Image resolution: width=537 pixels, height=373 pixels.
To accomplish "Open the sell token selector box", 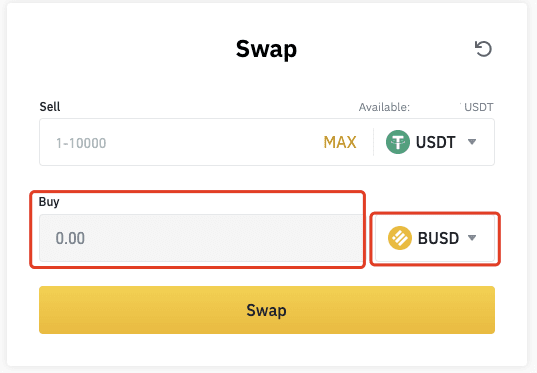I will point(434,142).
